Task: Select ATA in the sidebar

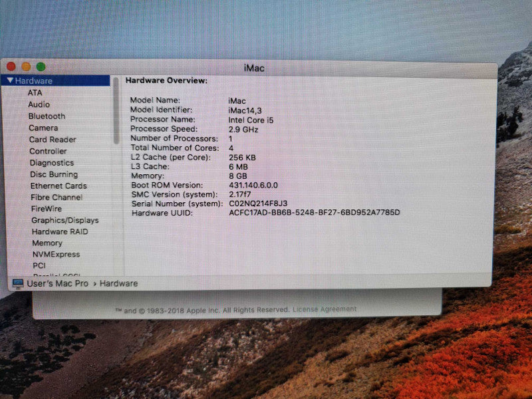Action: tap(35, 92)
